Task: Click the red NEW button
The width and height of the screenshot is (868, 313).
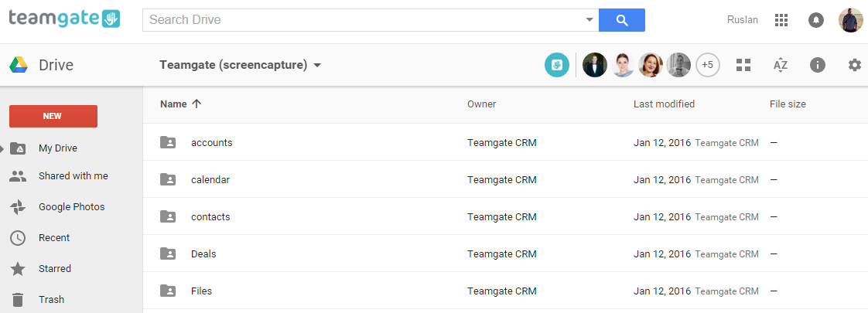Action: [x=53, y=116]
